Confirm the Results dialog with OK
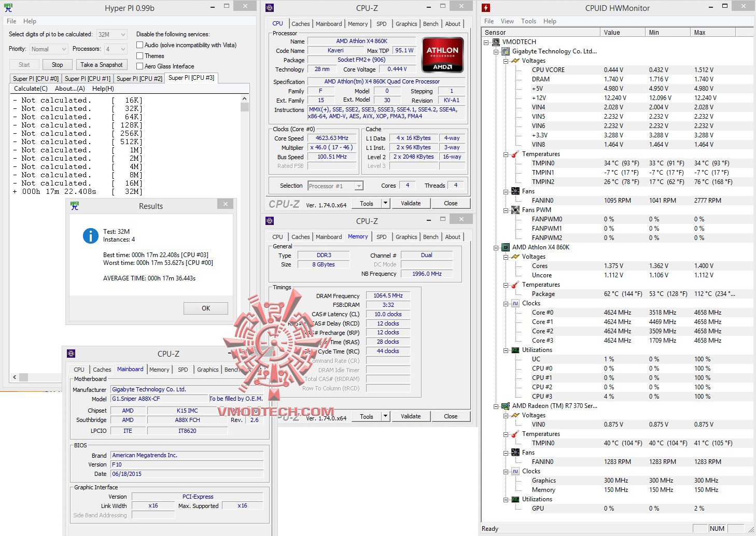Screen dimensions: 756x536 pyautogui.click(x=206, y=308)
